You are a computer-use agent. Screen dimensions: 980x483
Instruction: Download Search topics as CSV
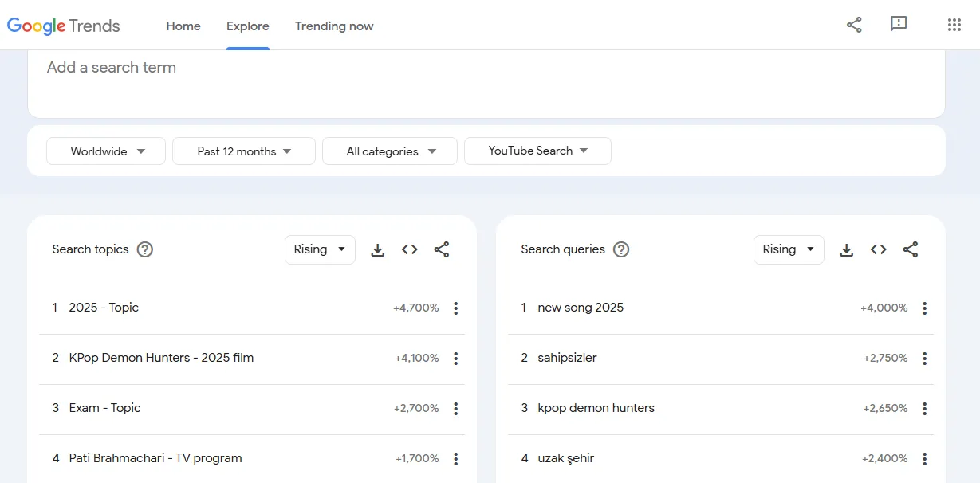coord(378,250)
